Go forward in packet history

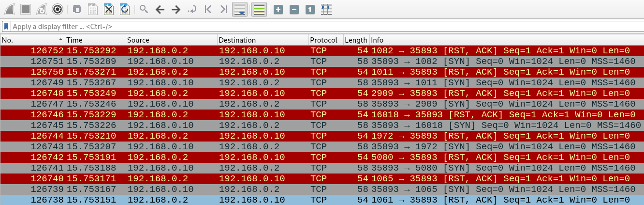pyautogui.click(x=176, y=9)
